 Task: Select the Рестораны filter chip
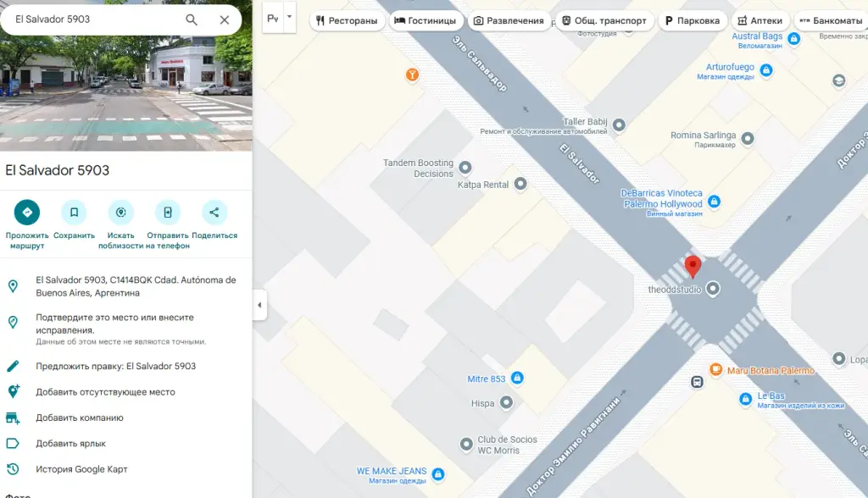(347, 21)
